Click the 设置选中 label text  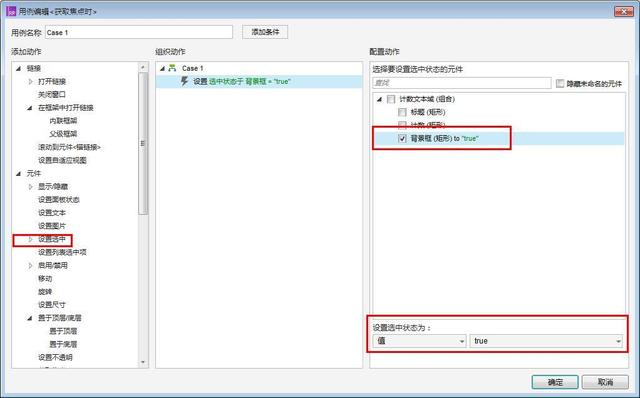(x=52, y=239)
